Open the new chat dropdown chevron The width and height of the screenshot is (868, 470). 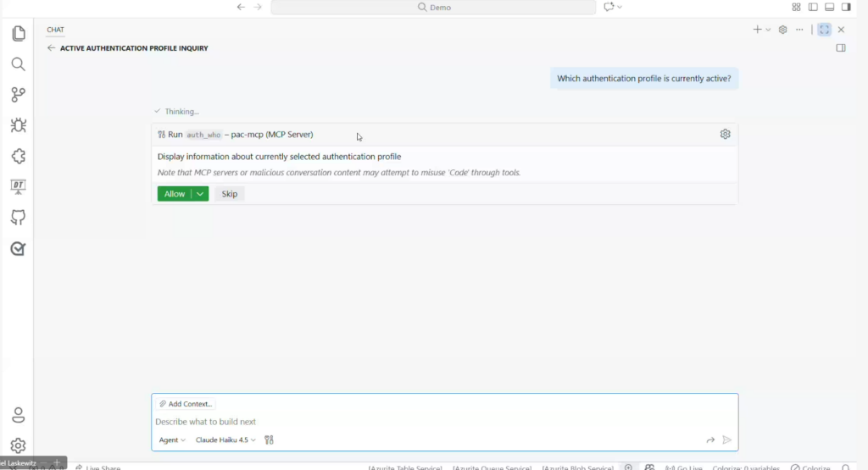coord(768,30)
